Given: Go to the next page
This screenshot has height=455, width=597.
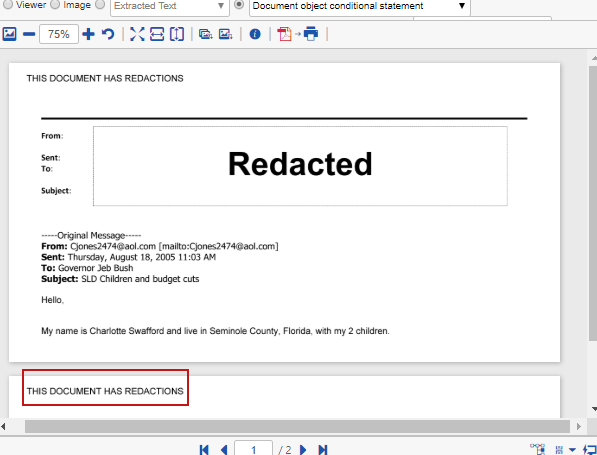Looking at the screenshot, I should tap(303, 450).
